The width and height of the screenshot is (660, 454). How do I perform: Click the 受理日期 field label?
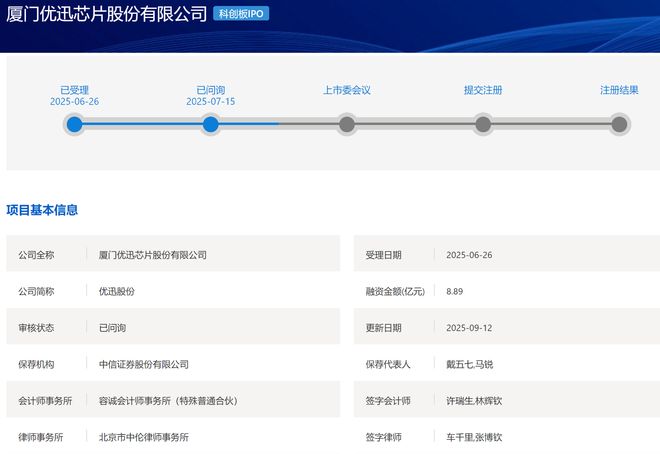[383, 255]
